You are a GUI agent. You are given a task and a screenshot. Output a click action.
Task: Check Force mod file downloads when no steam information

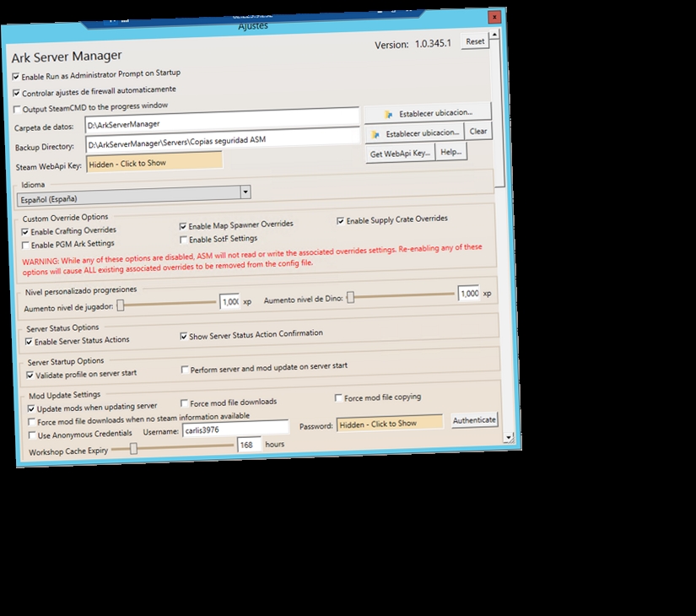[31, 422]
